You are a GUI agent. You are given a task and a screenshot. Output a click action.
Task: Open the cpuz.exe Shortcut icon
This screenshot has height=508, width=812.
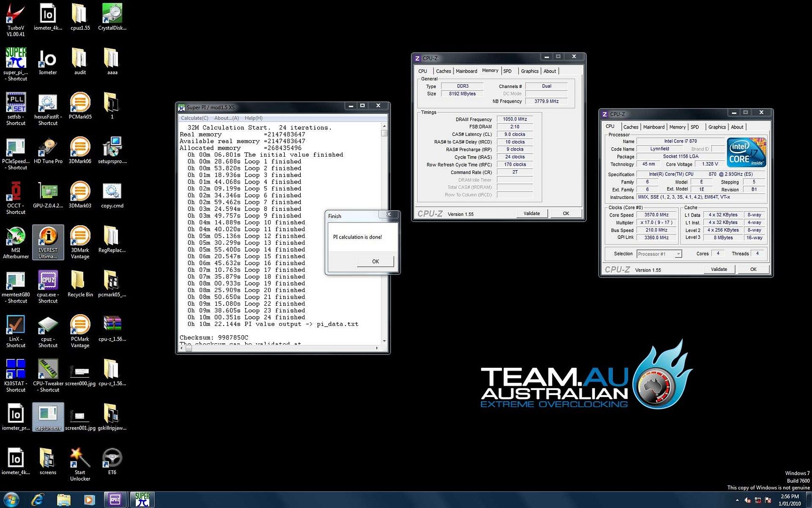point(48,286)
